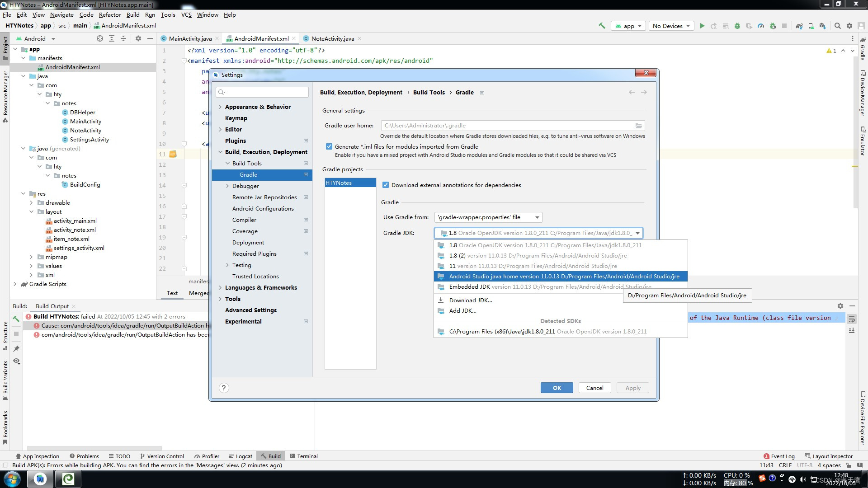Run the app with green play icon
Viewport: 868px width, 488px height.
point(702,26)
